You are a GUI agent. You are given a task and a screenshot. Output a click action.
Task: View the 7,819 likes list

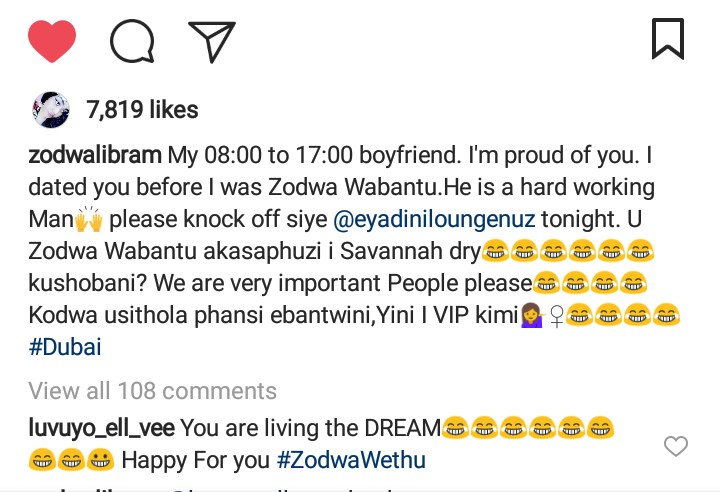(x=142, y=110)
